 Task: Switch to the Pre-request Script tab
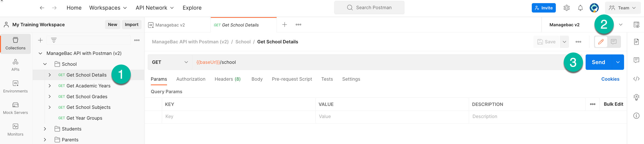coord(292,79)
